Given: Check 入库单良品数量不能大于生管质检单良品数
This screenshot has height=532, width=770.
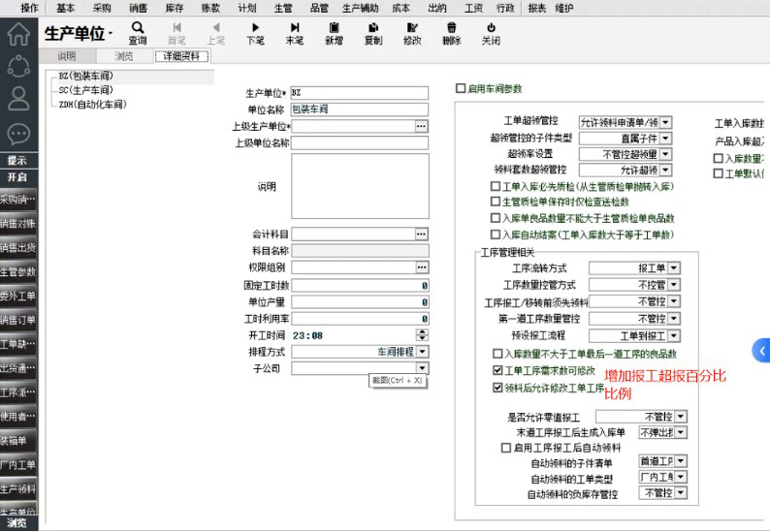Looking at the screenshot, I should (496, 218).
